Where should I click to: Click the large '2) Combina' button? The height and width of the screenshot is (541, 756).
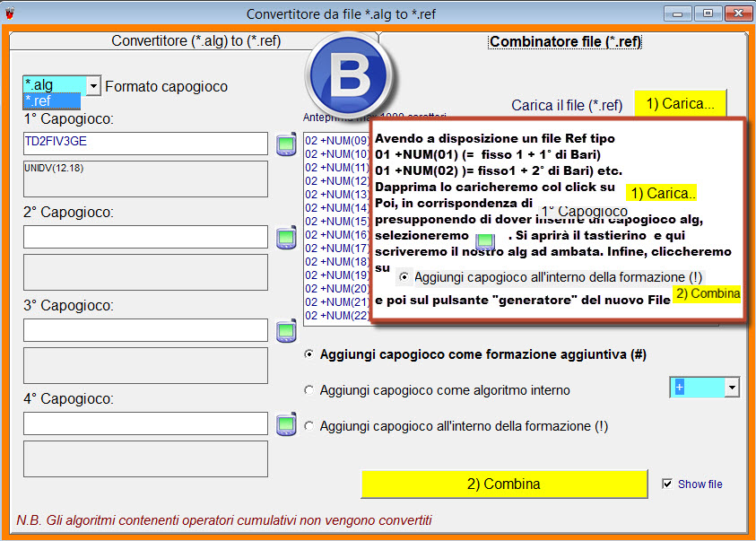[504, 484]
